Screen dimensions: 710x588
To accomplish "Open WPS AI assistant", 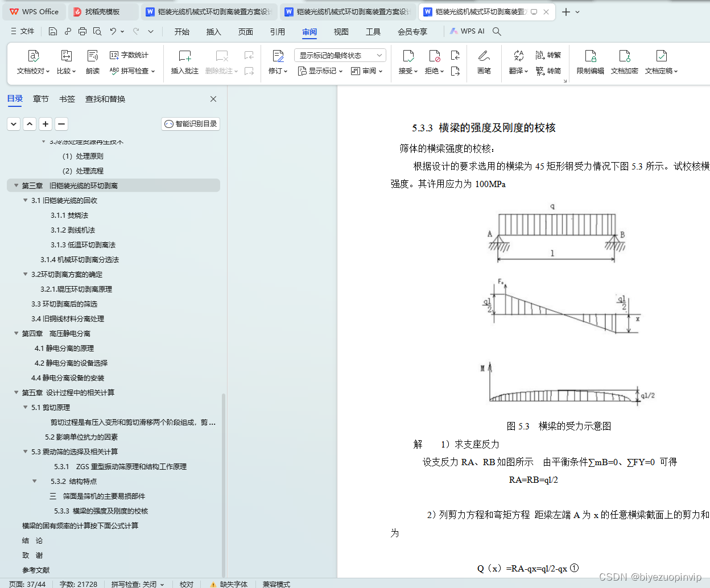I will pyautogui.click(x=467, y=31).
